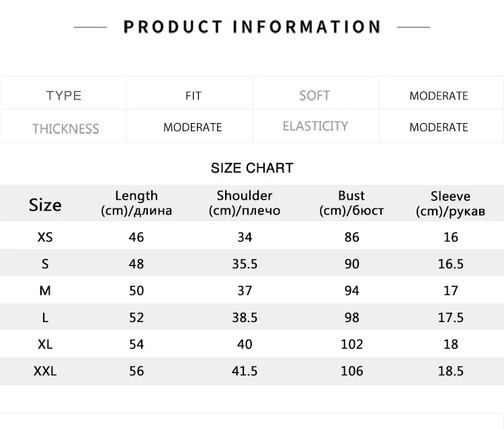Click the M size row label

(x=45, y=290)
